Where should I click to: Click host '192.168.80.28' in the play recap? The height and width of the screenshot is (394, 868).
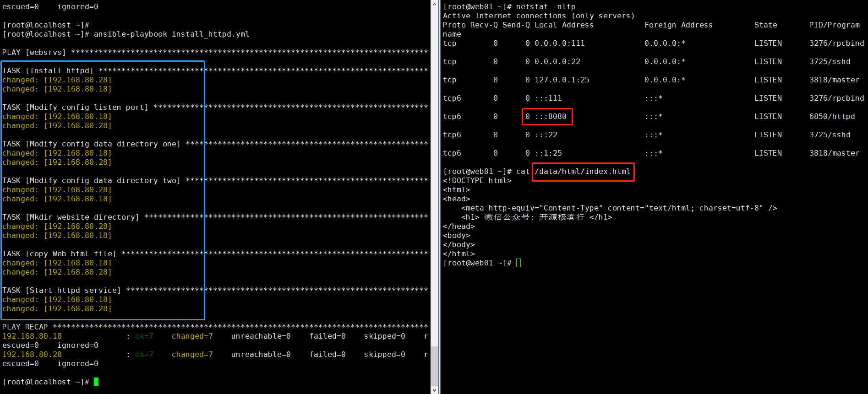[x=32, y=355]
